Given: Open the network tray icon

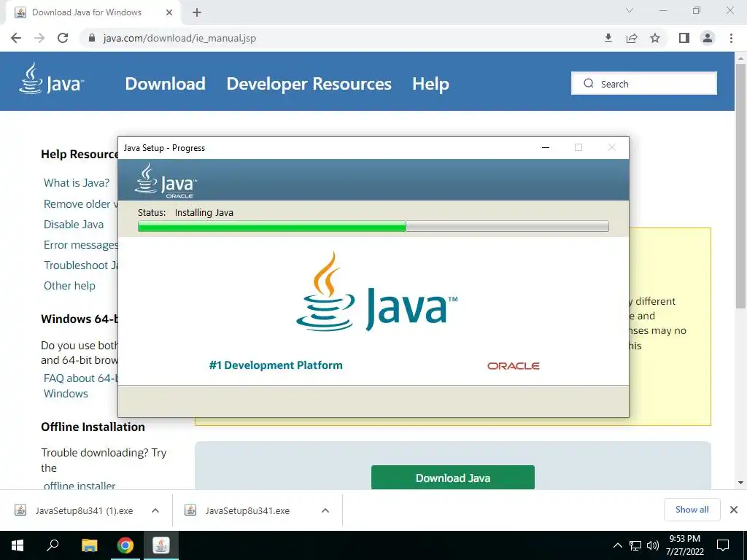Looking at the screenshot, I should (x=635, y=545).
